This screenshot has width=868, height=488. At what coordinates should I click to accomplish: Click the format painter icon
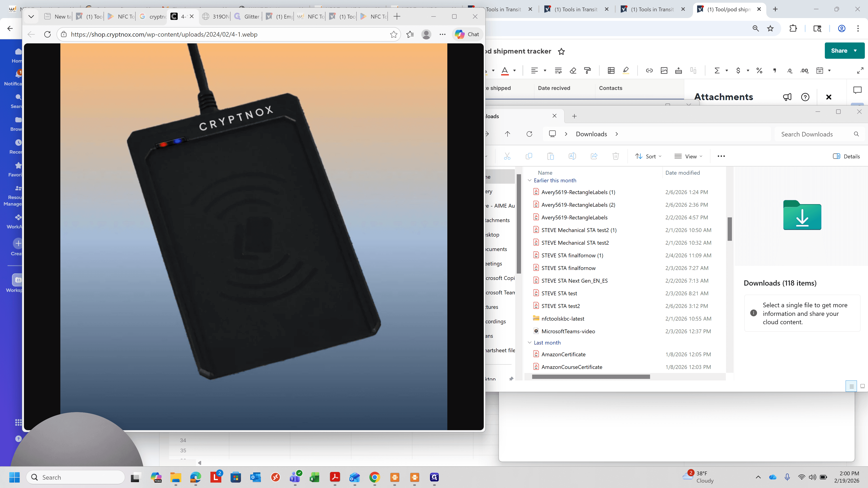click(x=587, y=70)
